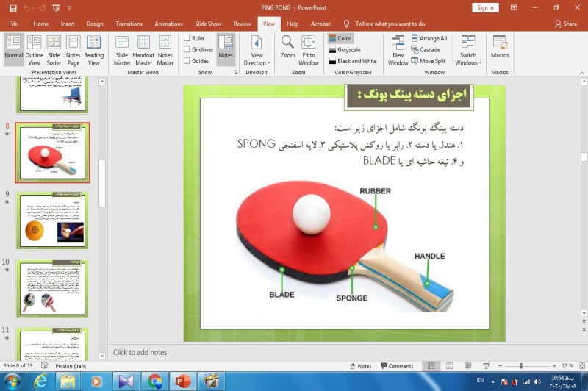Switch to the Slide Show tab
Screen dimensions: 588x391
(x=208, y=24)
